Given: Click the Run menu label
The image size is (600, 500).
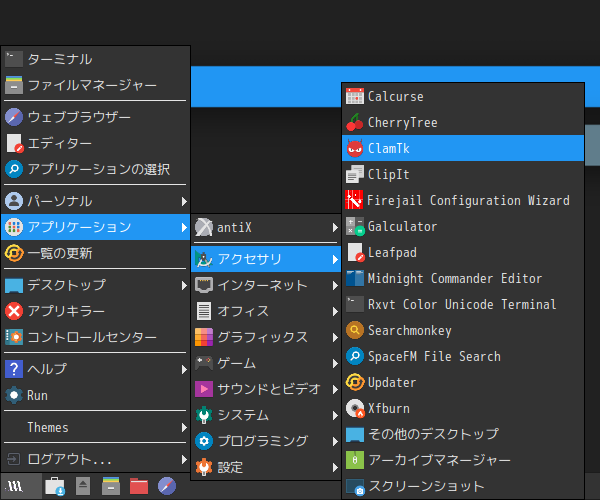Looking at the screenshot, I should click(x=38, y=395).
